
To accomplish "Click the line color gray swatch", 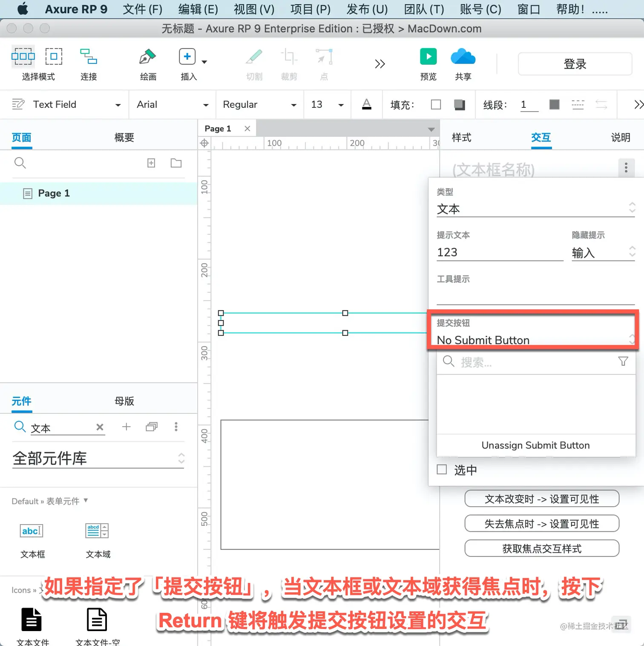I will [554, 104].
